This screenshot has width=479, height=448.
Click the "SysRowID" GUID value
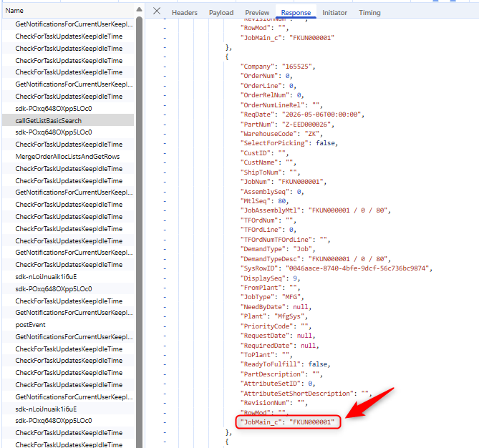point(357,268)
